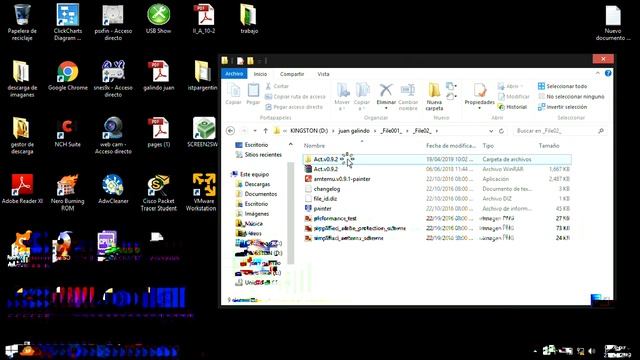Click the Windows Start button

tap(11, 350)
